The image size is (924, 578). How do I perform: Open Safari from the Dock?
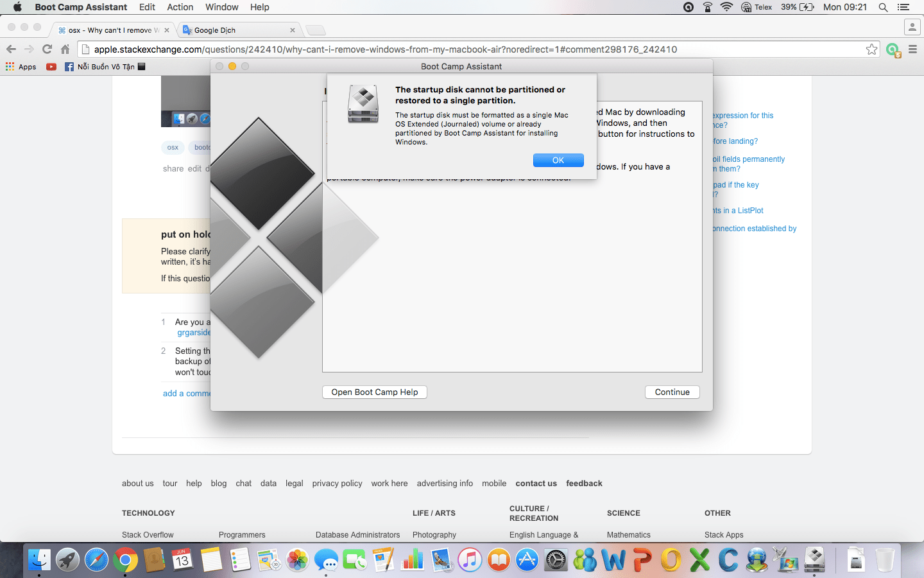point(96,560)
